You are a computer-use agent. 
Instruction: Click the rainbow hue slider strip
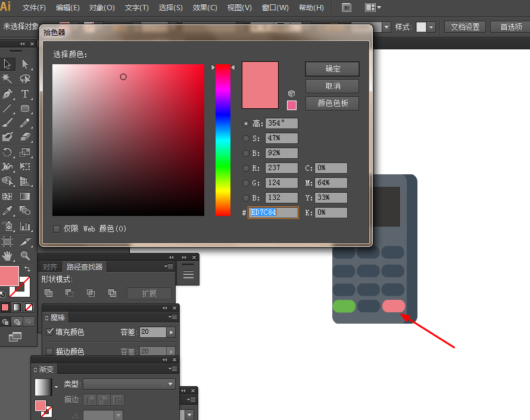pyautogui.click(x=223, y=140)
